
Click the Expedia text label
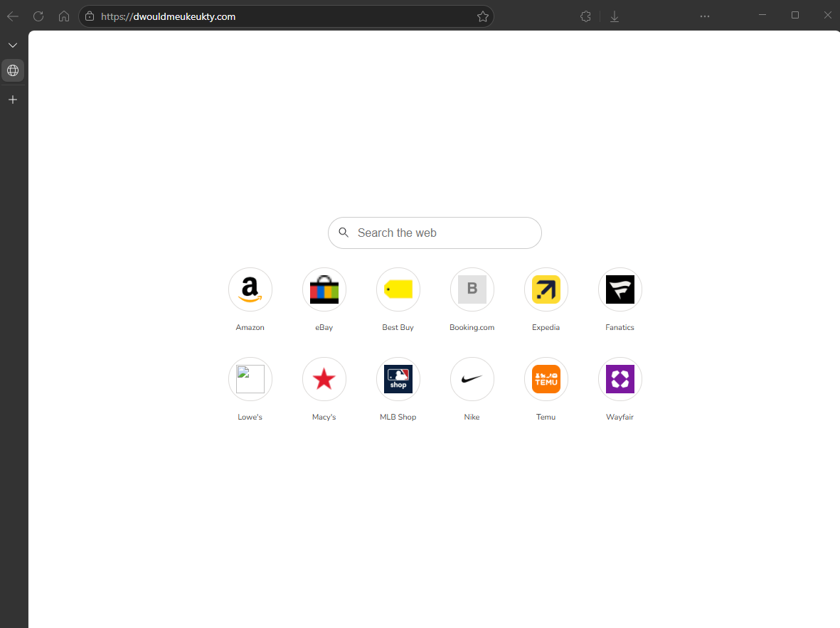546,327
